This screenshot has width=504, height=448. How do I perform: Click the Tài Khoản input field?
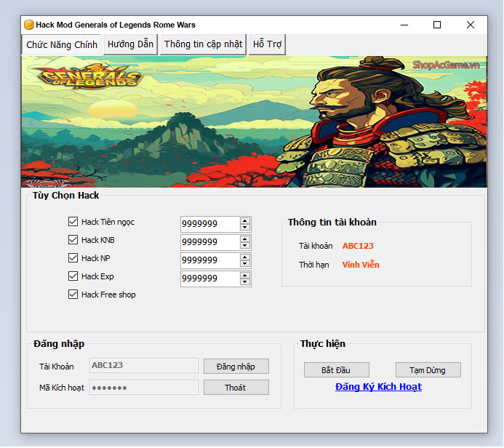point(144,366)
